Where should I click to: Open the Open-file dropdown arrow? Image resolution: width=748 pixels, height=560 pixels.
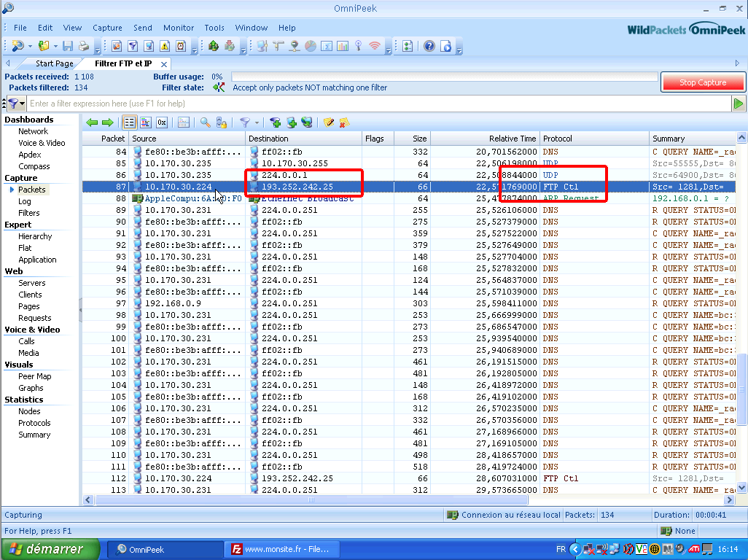click(x=55, y=46)
